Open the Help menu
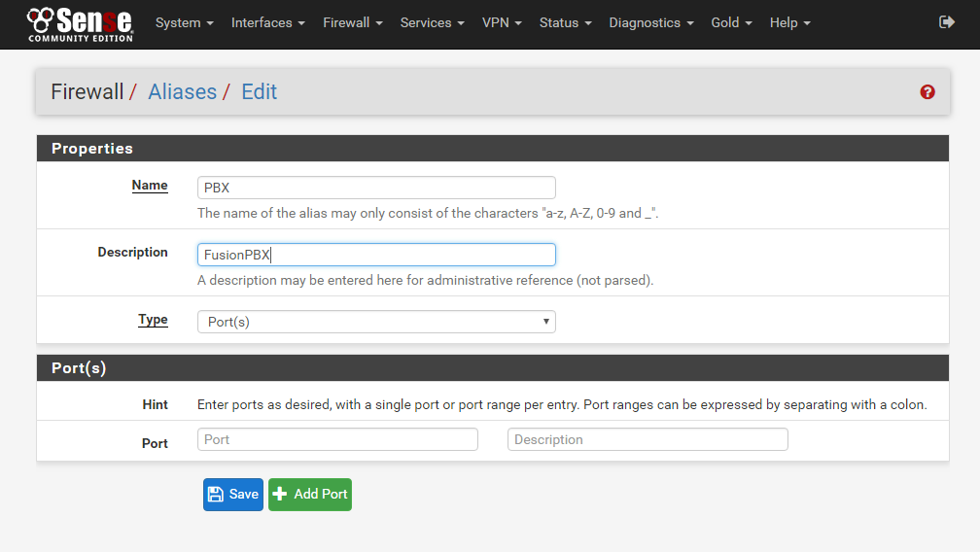 click(x=789, y=22)
